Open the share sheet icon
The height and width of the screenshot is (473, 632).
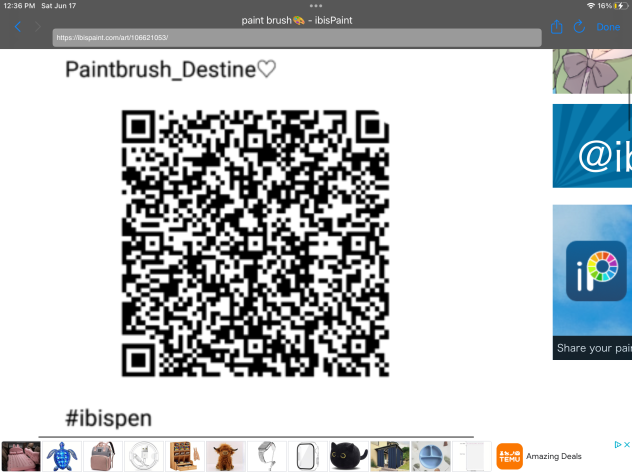(557, 27)
